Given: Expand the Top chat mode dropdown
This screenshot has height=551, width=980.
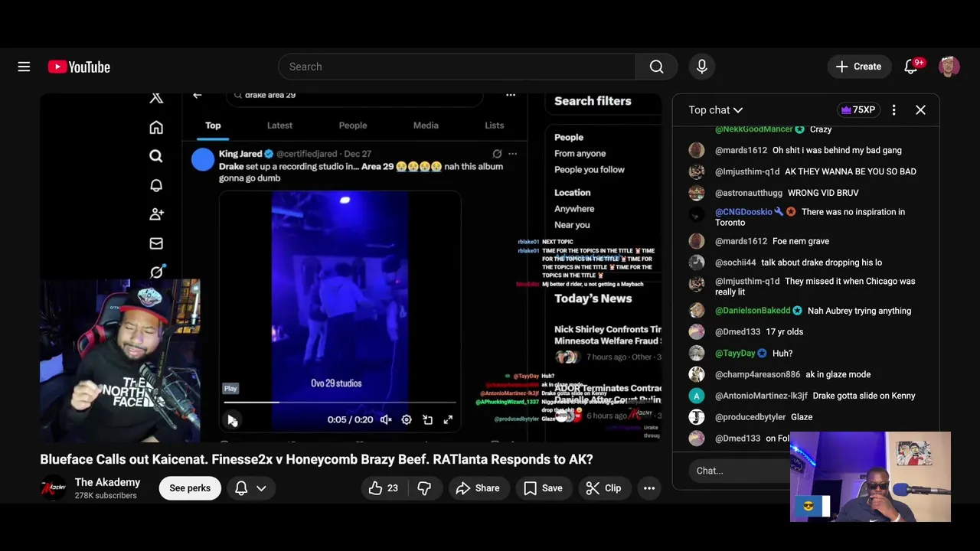Looking at the screenshot, I should click(716, 110).
